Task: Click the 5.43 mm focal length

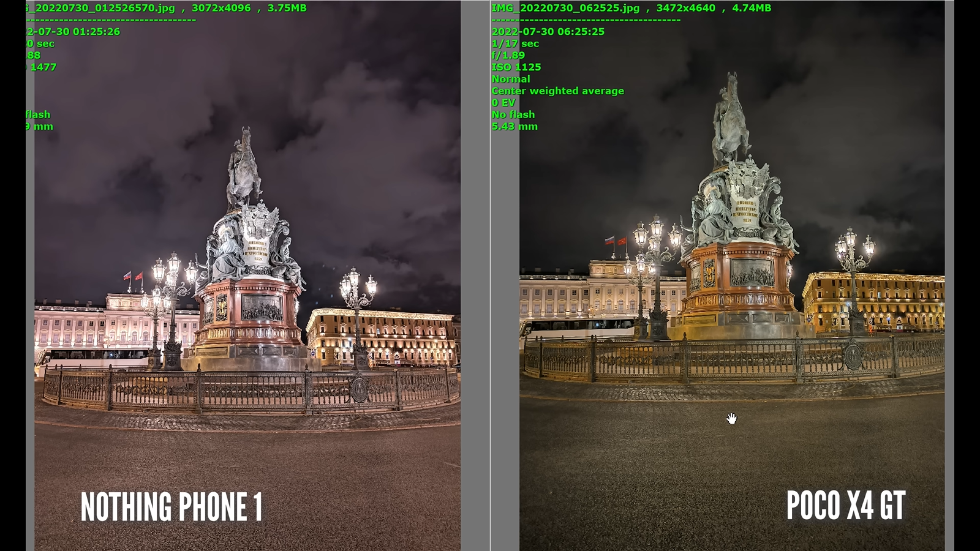Action: pos(514,126)
